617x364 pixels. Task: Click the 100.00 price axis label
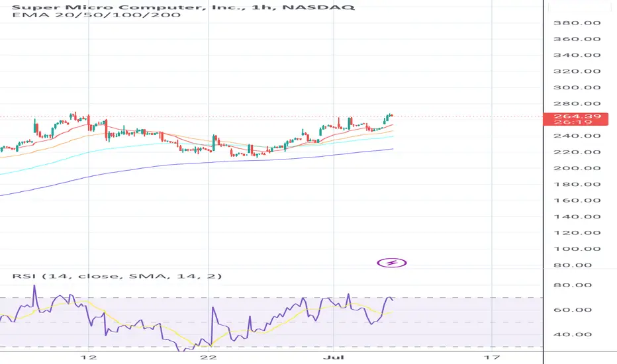577,249
